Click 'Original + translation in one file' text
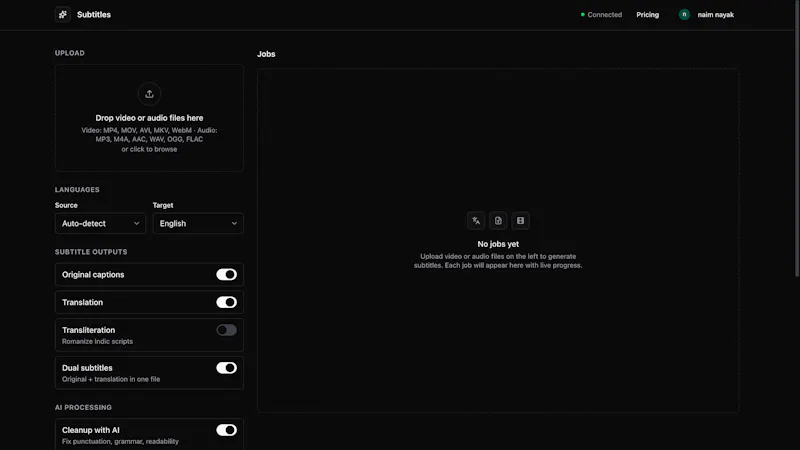The height and width of the screenshot is (450, 800). (111, 379)
